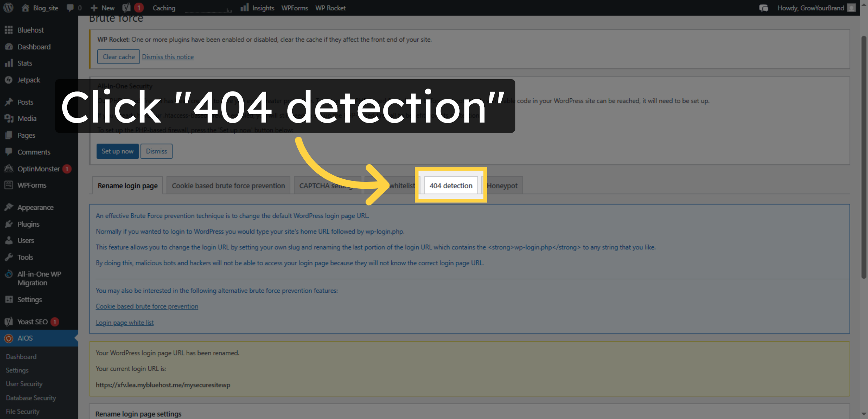Click the WPForms sidebar icon
The height and width of the screenshot is (419, 868).
(x=9, y=185)
